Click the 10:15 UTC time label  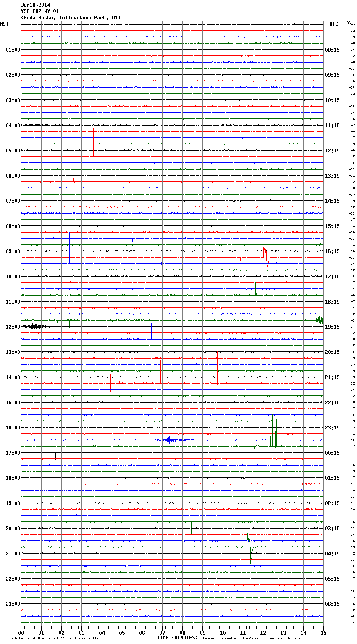coord(332,100)
